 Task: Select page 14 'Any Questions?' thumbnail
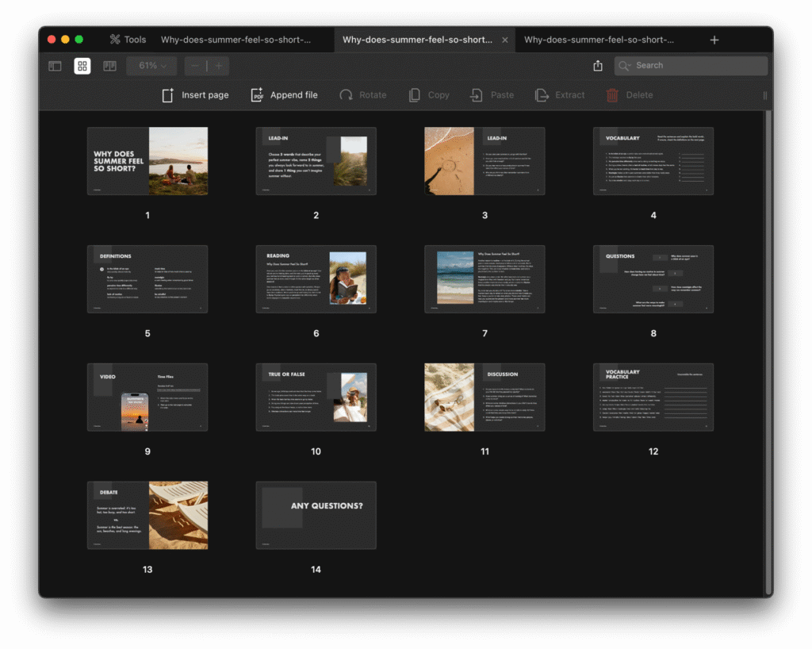tap(316, 515)
